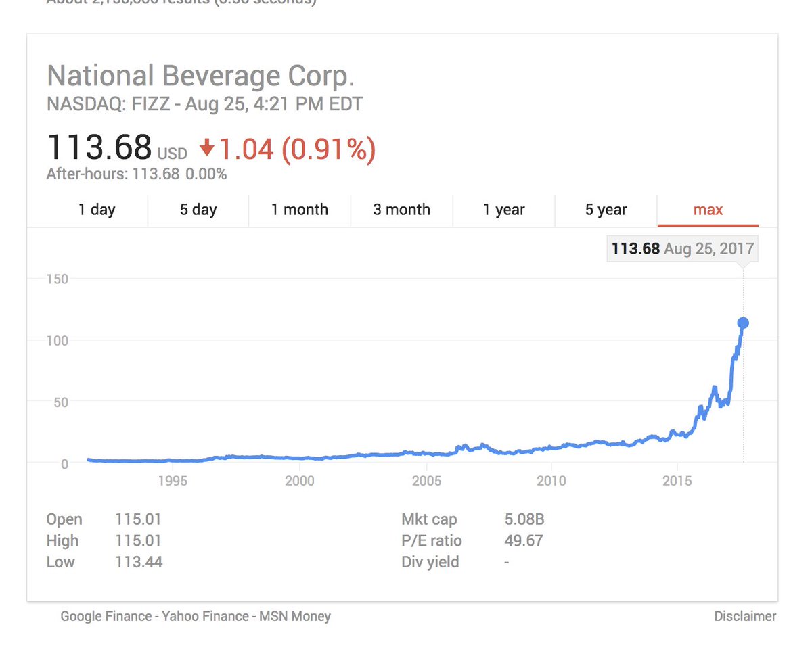This screenshot has width=812, height=654.
Task: Click the 100 y-axis label
Action: coord(58,340)
